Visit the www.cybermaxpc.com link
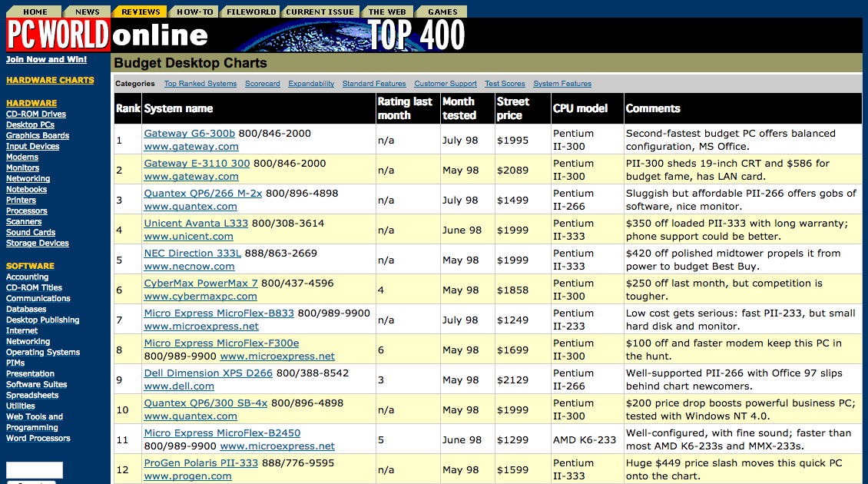 coord(200,297)
